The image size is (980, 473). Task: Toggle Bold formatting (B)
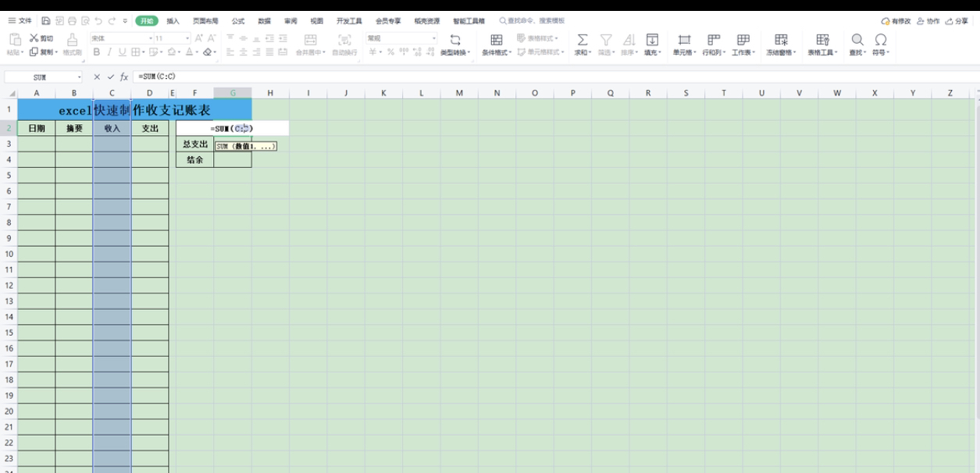pos(97,52)
